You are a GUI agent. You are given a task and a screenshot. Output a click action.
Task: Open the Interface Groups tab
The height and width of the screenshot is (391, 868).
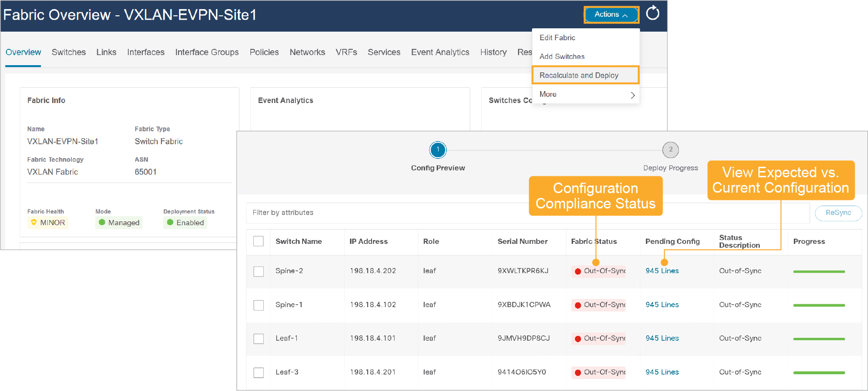click(207, 52)
